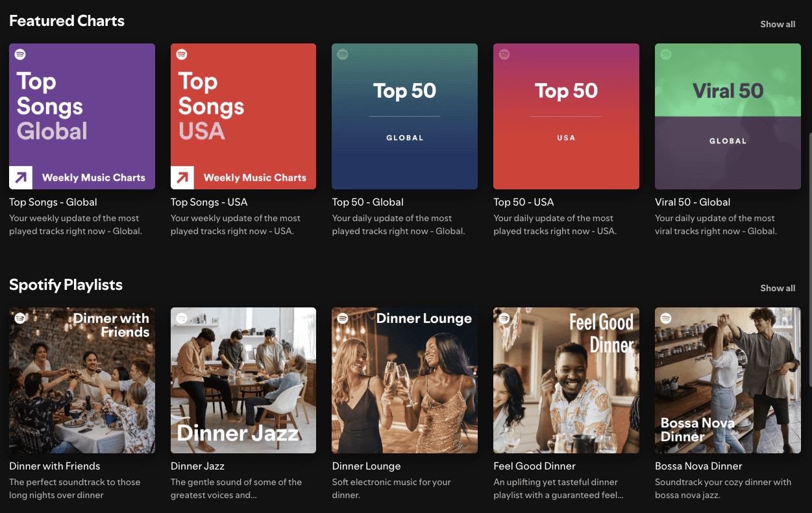
Task: Open the Dinner Jazz playlist cover
Action: coord(243,380)
